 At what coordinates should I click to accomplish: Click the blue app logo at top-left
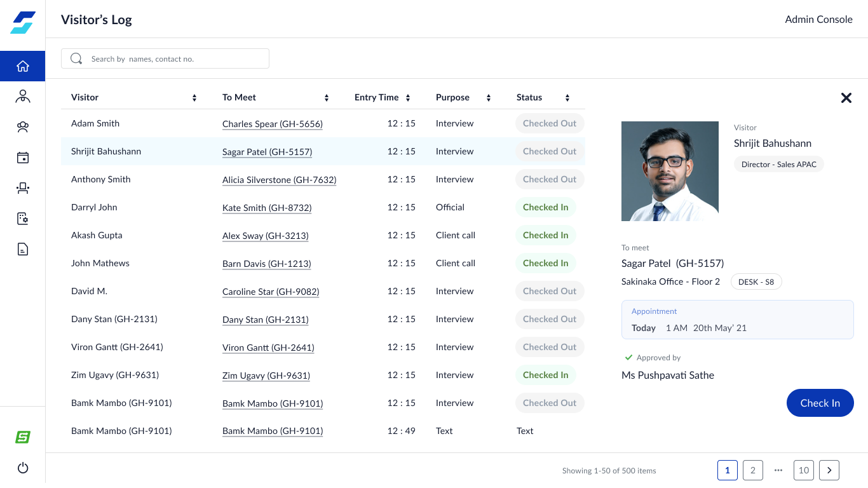point(23,23)
